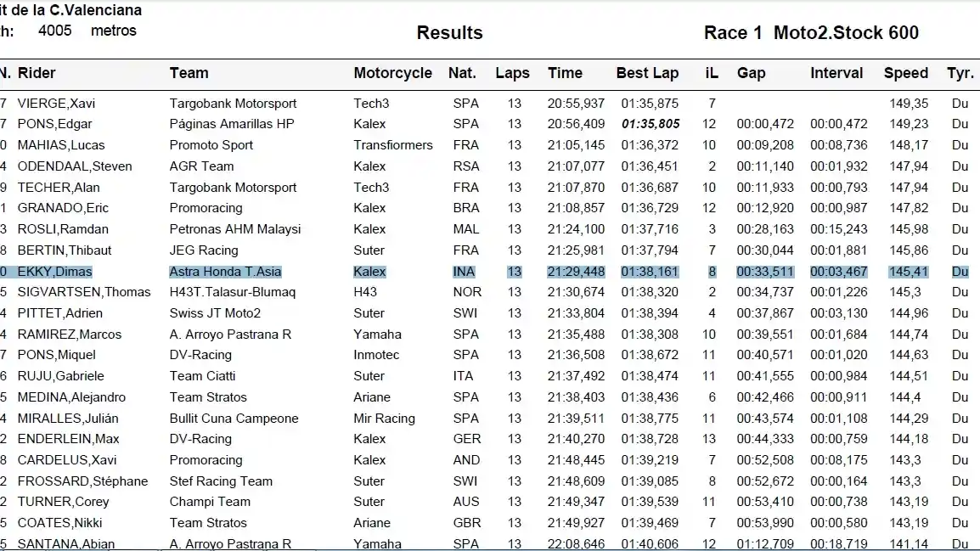
Task: Select the Transfiormers motorcycle cell
Action: 393,145
